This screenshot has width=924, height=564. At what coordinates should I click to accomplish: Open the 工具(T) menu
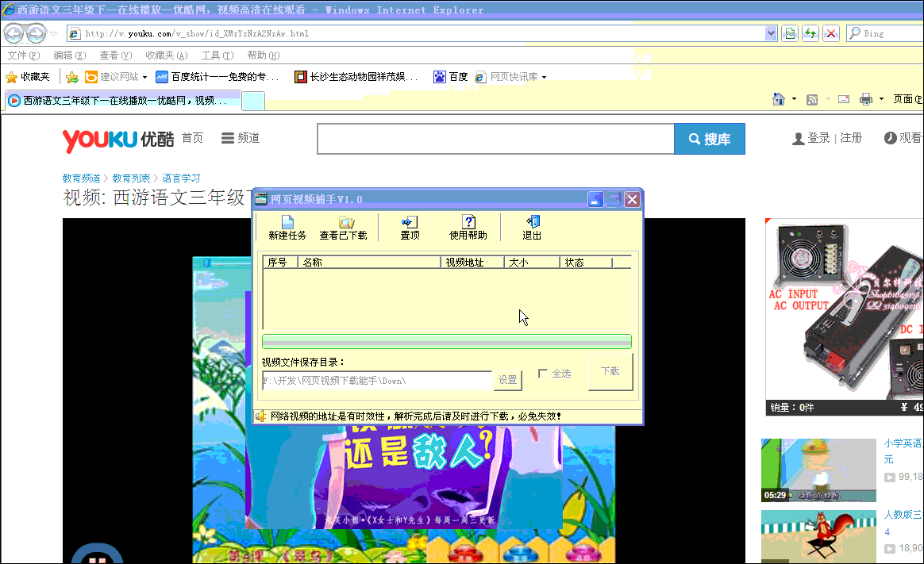pyautogui.click(x=218, y=56)
